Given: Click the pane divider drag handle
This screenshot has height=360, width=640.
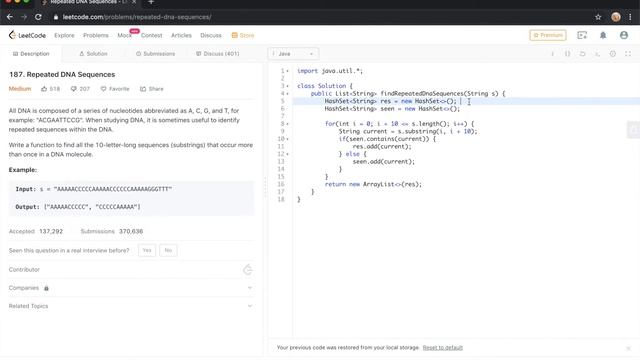Looking at the screenshot, I should point(266,188).
